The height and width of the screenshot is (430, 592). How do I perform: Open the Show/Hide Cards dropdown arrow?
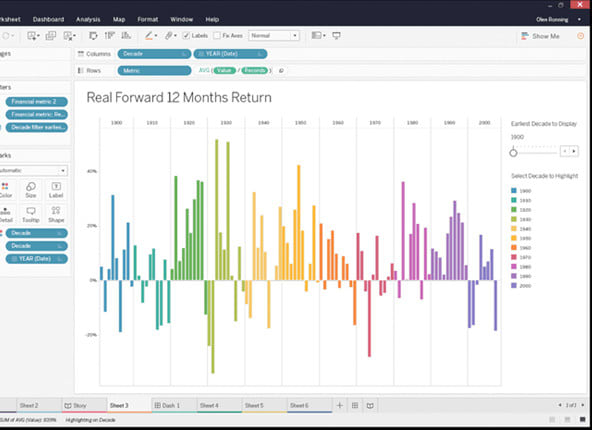click(324, 36)
